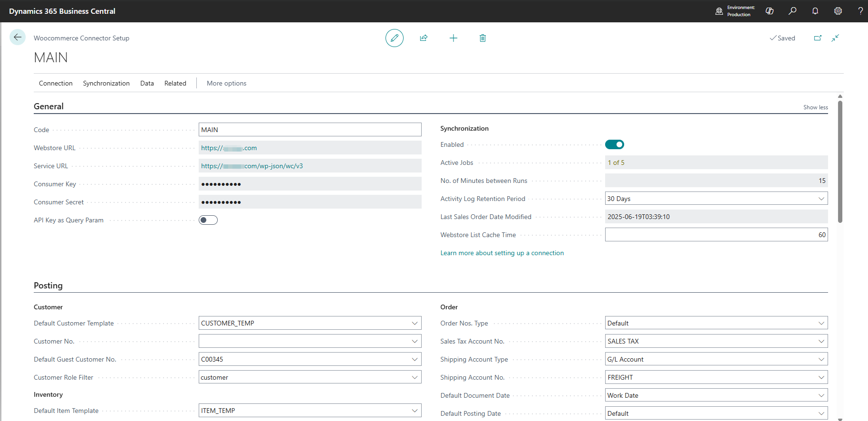
Task: Open Default Posting Date dropdown
Action: point(821,413)
